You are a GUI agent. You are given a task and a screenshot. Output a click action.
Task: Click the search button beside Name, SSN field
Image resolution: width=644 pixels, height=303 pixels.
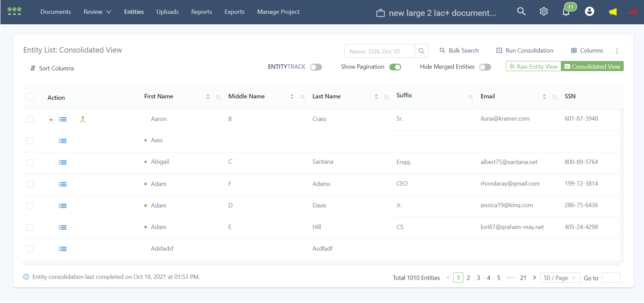421,51
